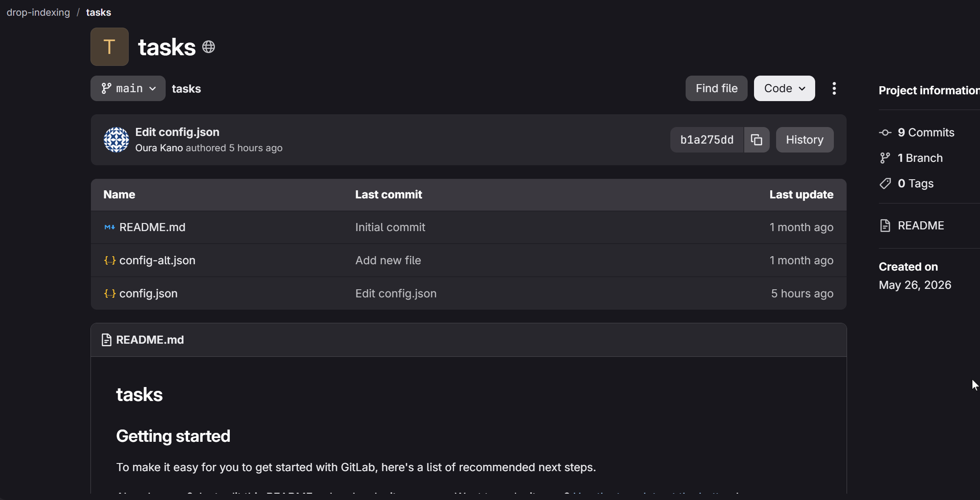This screenshot has height=500, width=980.
Task: Expand the Code dropdown button
Action: pyautogui.click(x=784, y=88)
